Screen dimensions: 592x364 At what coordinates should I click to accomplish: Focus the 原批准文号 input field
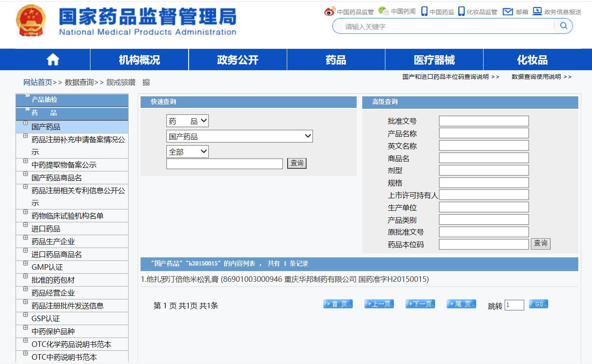click(484, 232)
